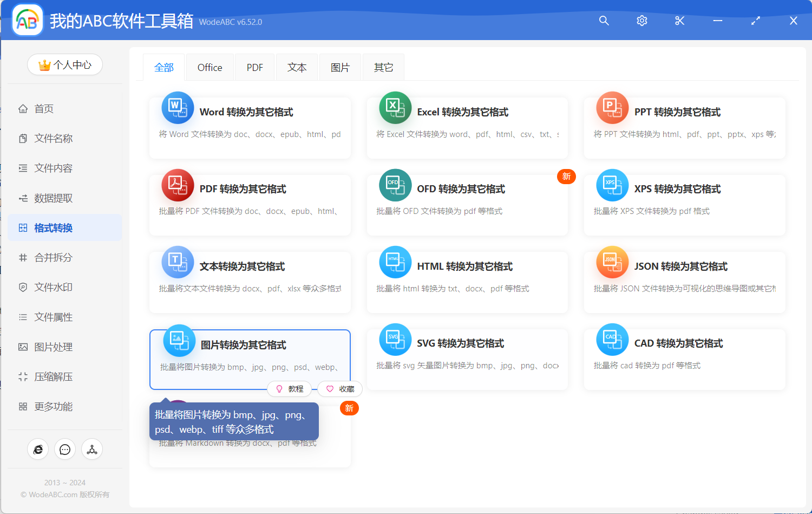
Task: Switch to the Office tab
Action: click(x=209, y=67)
